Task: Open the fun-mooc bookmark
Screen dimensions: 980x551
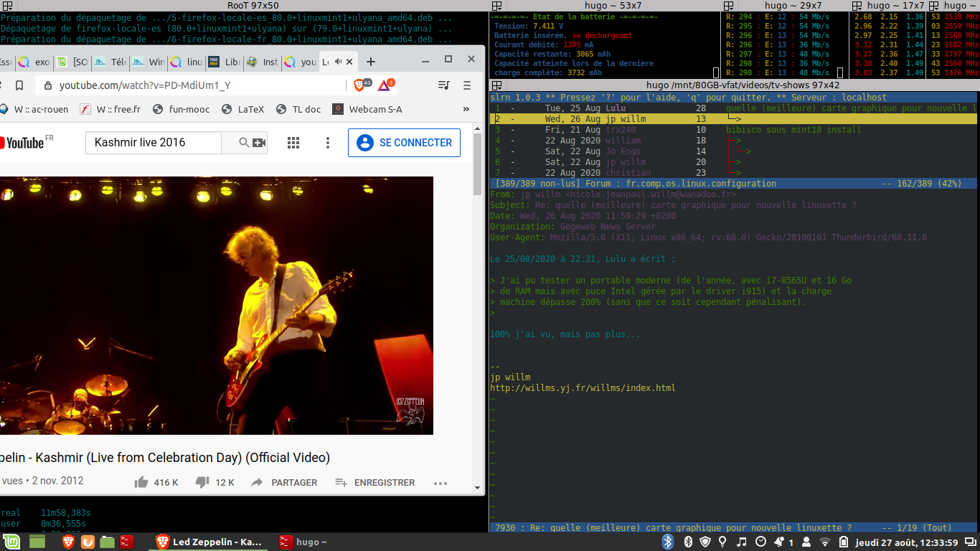Action: click(x=181, y=110)
